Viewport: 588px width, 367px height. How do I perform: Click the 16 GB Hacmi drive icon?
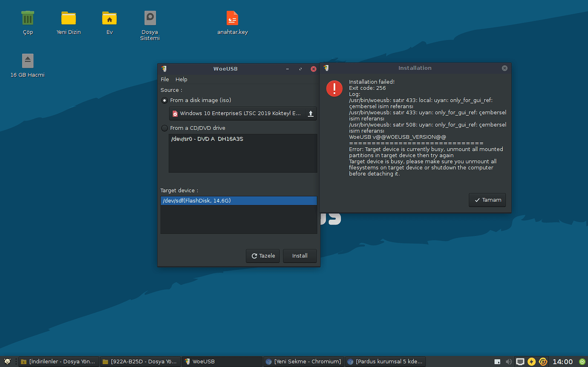[x=28, y=61]
